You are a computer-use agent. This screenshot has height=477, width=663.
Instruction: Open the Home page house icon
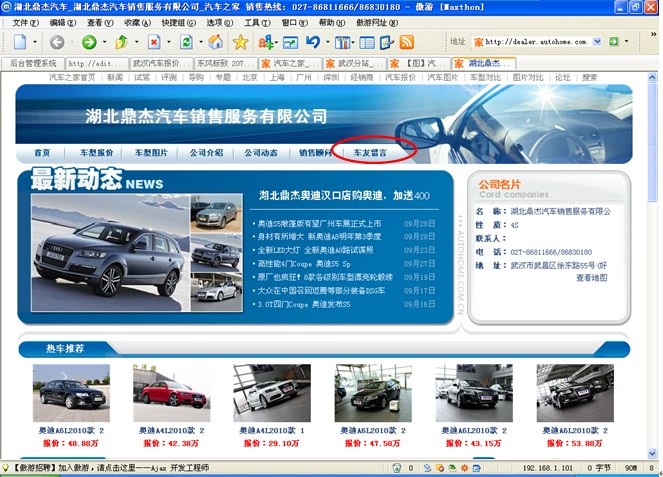[216, 42]
